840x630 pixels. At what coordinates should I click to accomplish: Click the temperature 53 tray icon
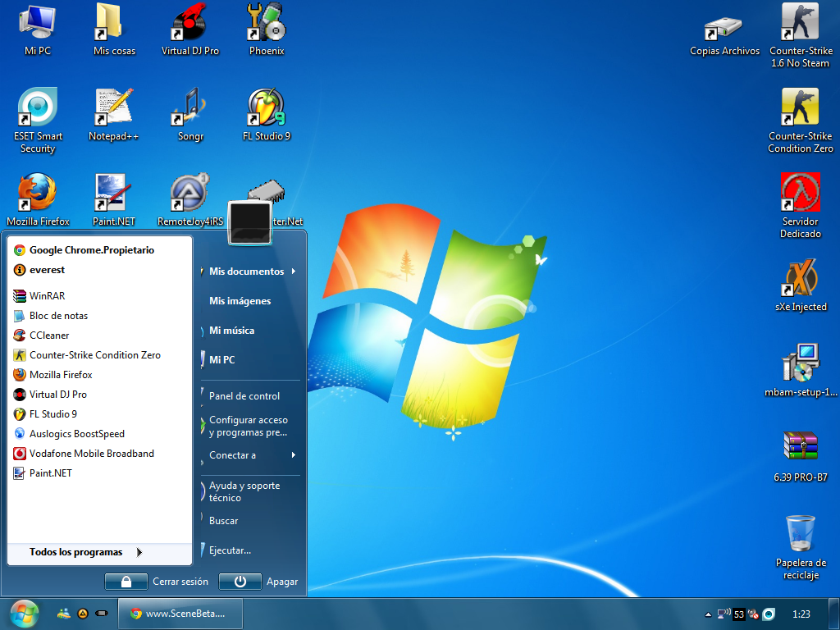click(x=739, y=614)
